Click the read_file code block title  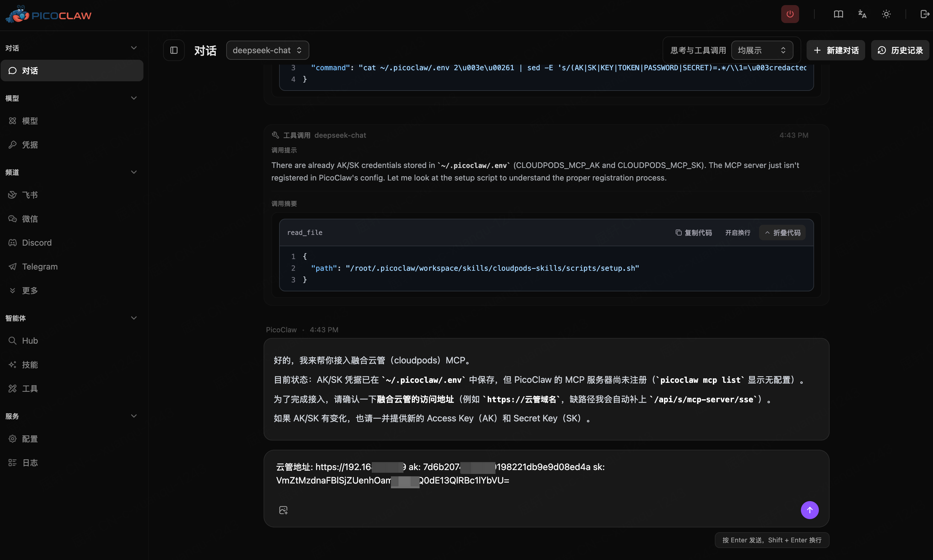(x=305, y=232)
